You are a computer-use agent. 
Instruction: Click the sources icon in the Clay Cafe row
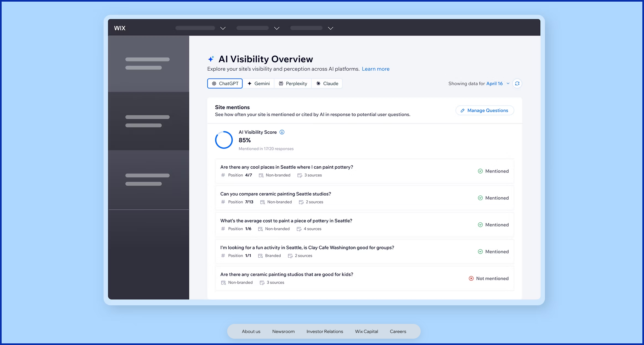[290, 256]
